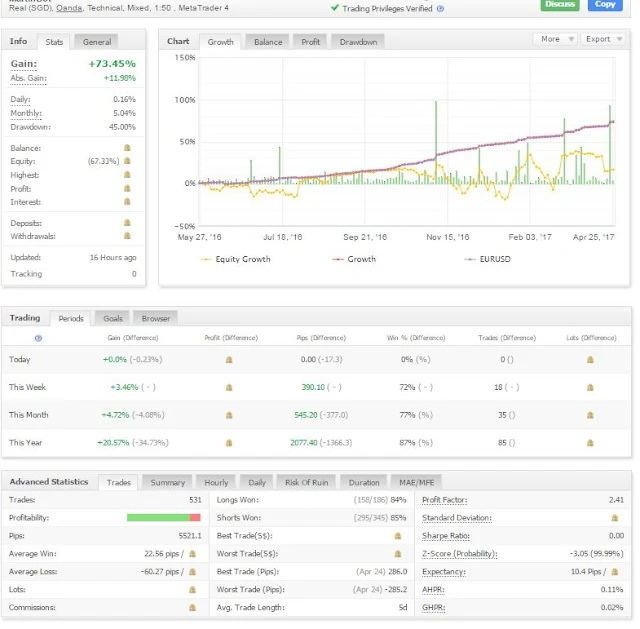Click the green Discuss button
The height and width of the screenshot is (629, 640).
tap(560, 4)
